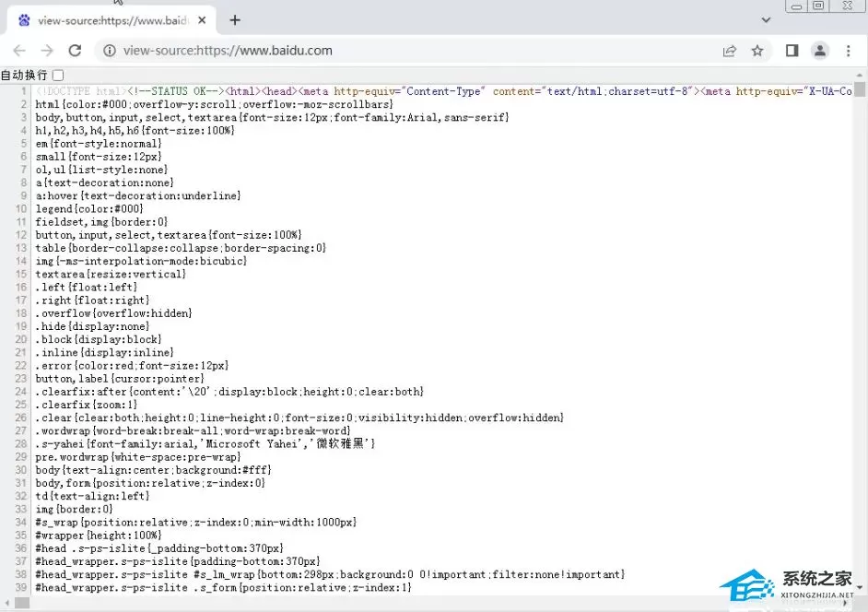Open the browser side panel
Image resolution: width=868 pixels, height=612 pixels.
pyautogui.click(x=792, y=51)
